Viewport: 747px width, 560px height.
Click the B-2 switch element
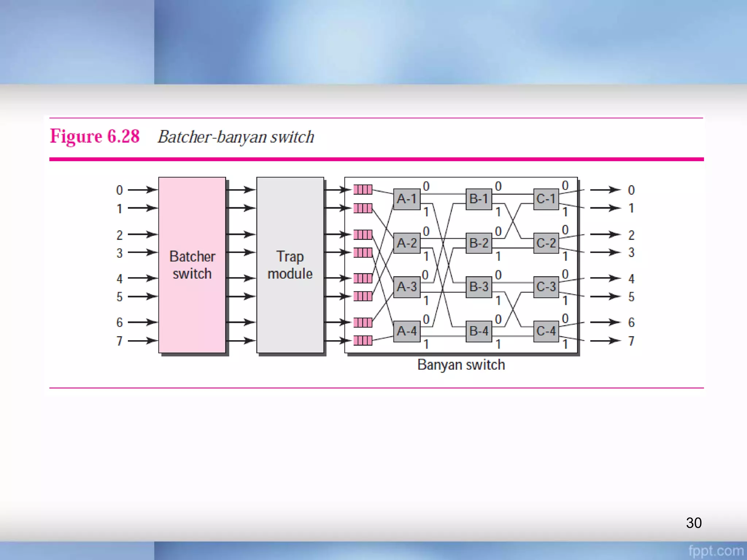coord(479,243)
